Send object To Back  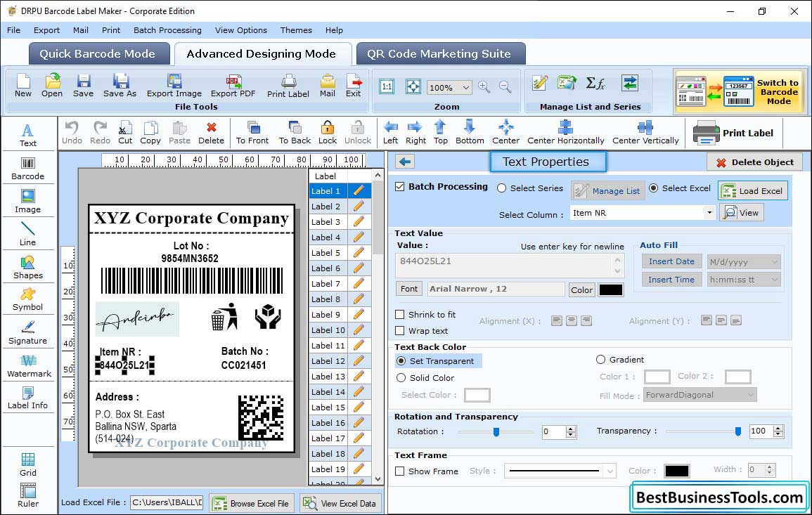[x=295, y=133]
